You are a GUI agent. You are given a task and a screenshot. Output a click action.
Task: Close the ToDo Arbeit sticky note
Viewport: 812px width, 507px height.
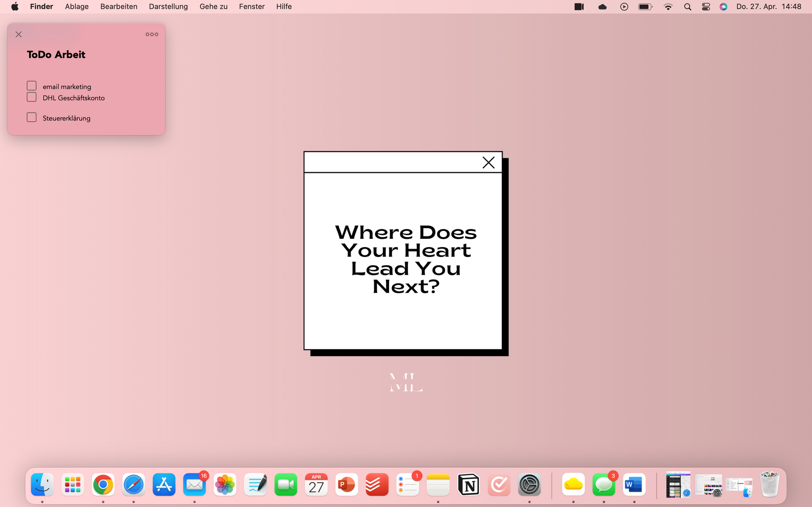coord(19,34)
